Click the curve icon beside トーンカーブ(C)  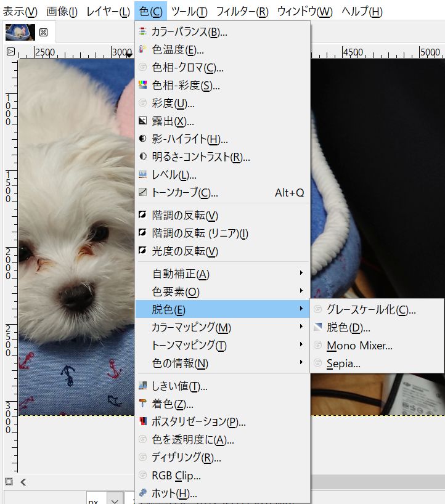point(142,192)
